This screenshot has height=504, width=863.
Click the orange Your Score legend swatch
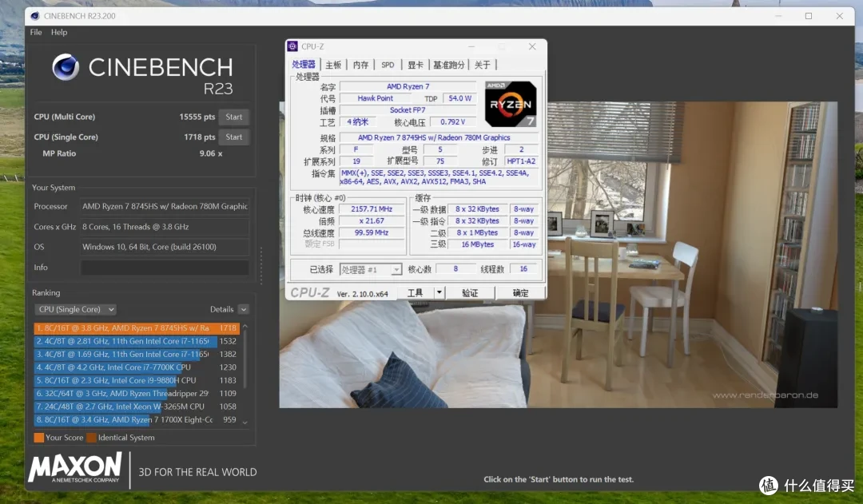38,438
